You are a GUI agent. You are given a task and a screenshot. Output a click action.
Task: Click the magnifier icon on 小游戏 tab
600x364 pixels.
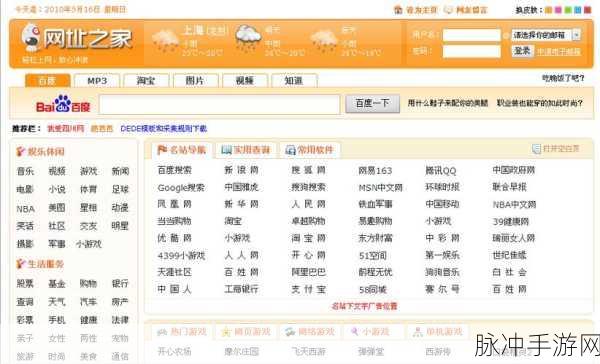tap(355, 331)
